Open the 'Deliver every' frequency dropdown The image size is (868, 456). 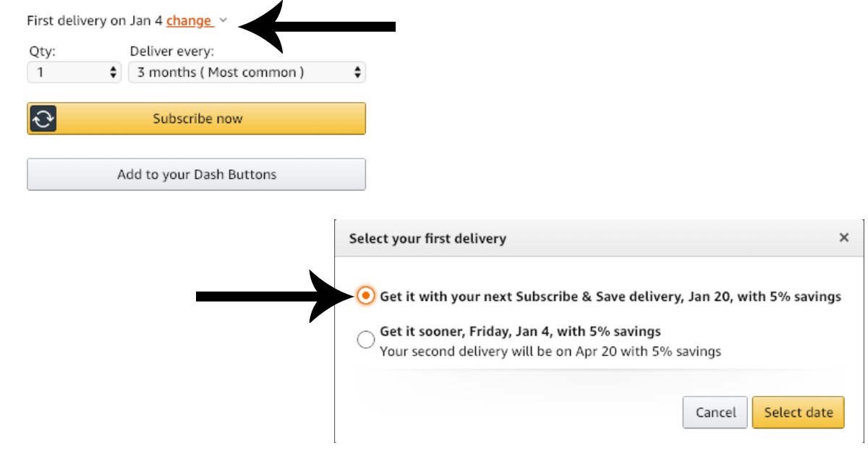(x=246, y=72)
